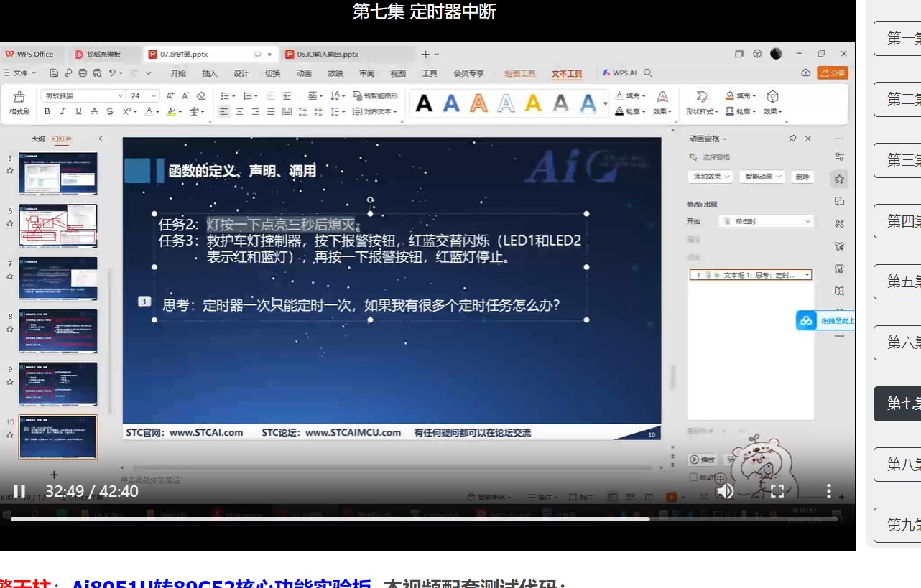Click the Undo icon
This screenshot has width=921, height=588.
click(112, 73)
